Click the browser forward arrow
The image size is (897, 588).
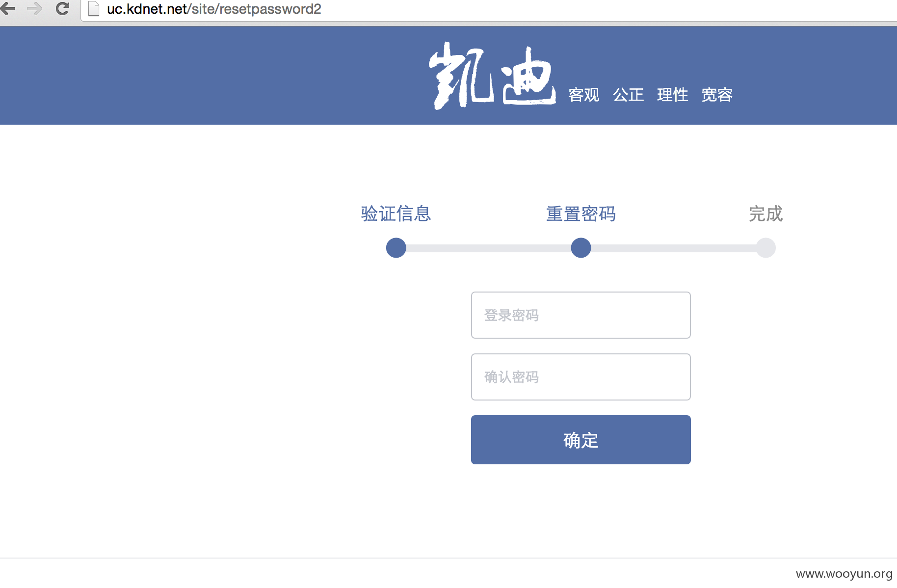coord(35,8)
